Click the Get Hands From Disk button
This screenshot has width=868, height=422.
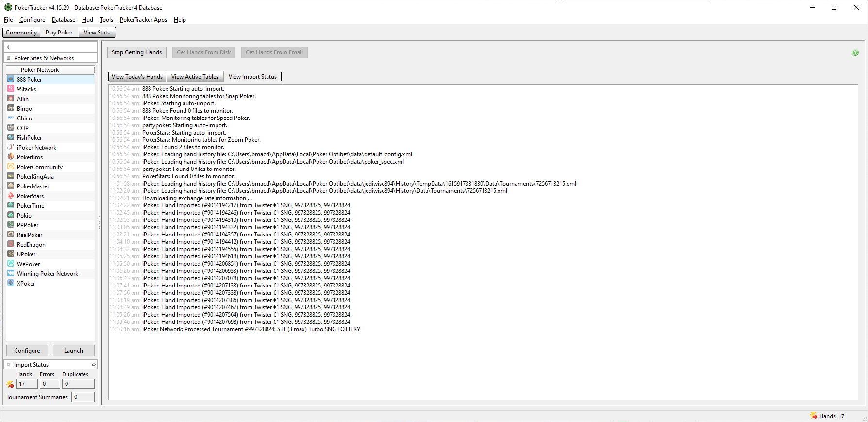204,52
